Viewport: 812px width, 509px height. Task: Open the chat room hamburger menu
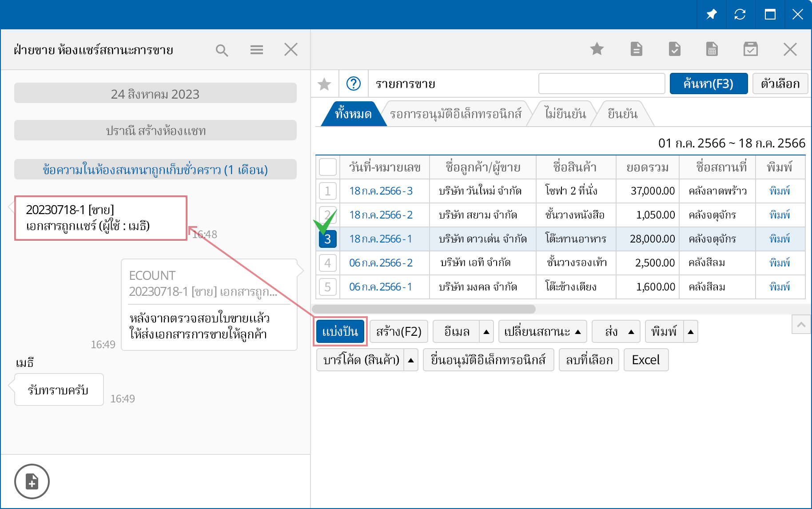256,50
